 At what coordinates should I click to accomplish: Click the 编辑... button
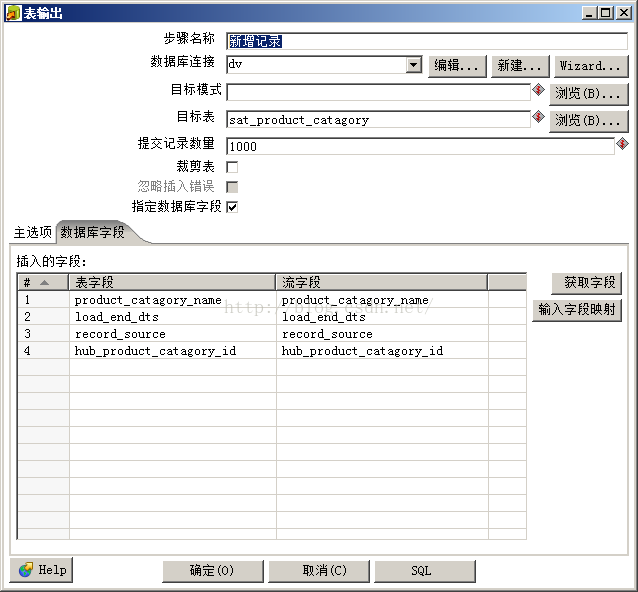457,66
